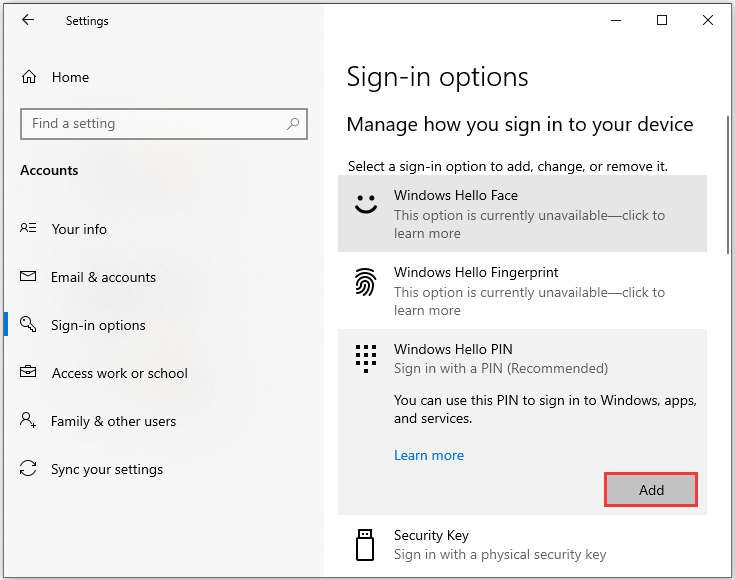Click the Sign-in options key icon
The image size is (735, 580).
(x=29, y=325)
